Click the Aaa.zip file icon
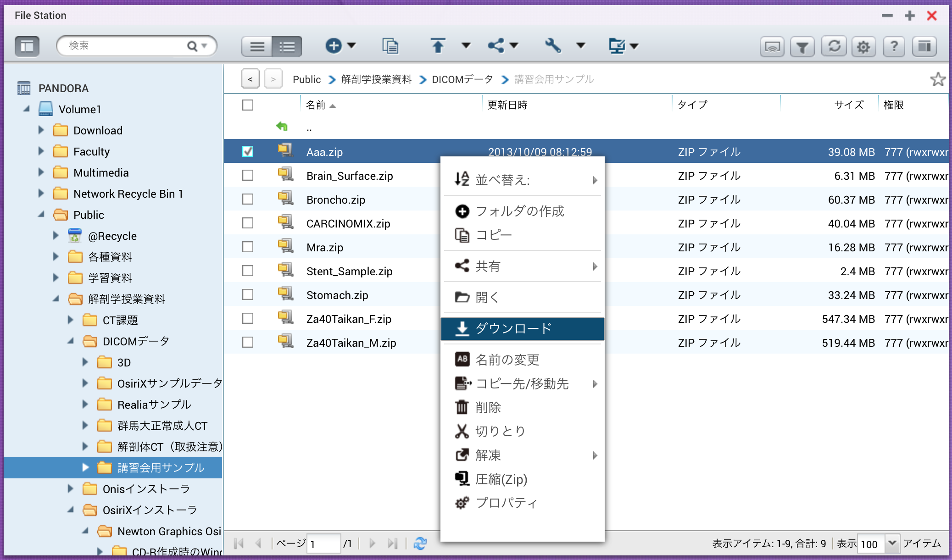 [x=285, y=150]
